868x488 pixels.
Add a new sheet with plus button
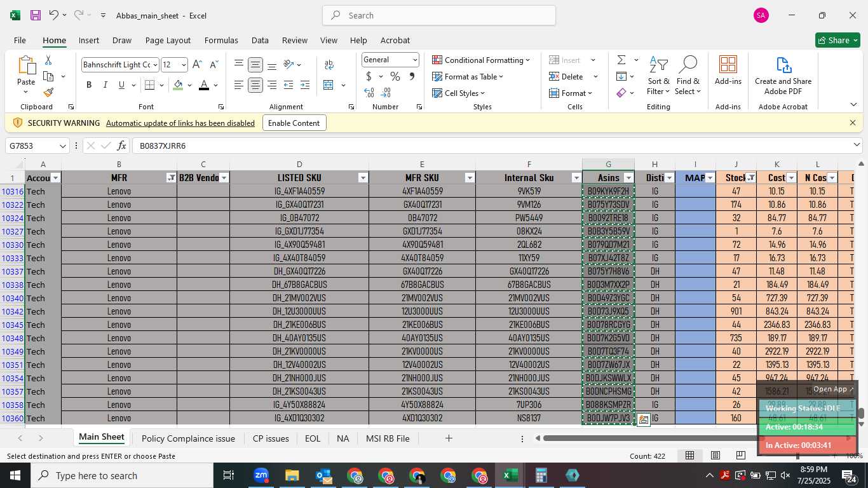coord(449,438)
